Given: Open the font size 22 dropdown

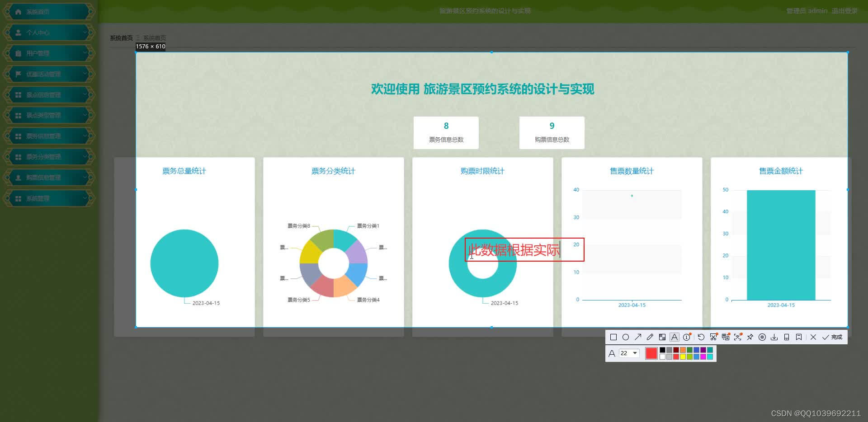Looking at the screenshot, I should click(x=629, y=353).
